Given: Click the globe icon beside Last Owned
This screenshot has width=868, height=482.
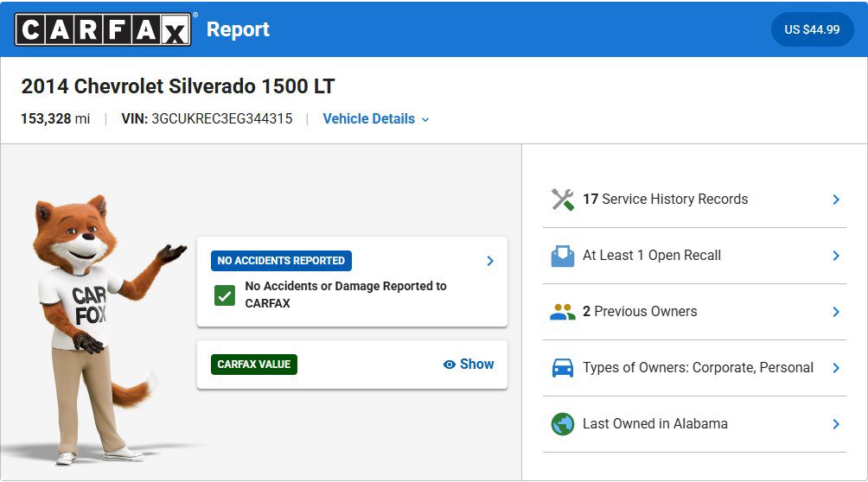Looking at the screenshot, I should tap(563, 424).
